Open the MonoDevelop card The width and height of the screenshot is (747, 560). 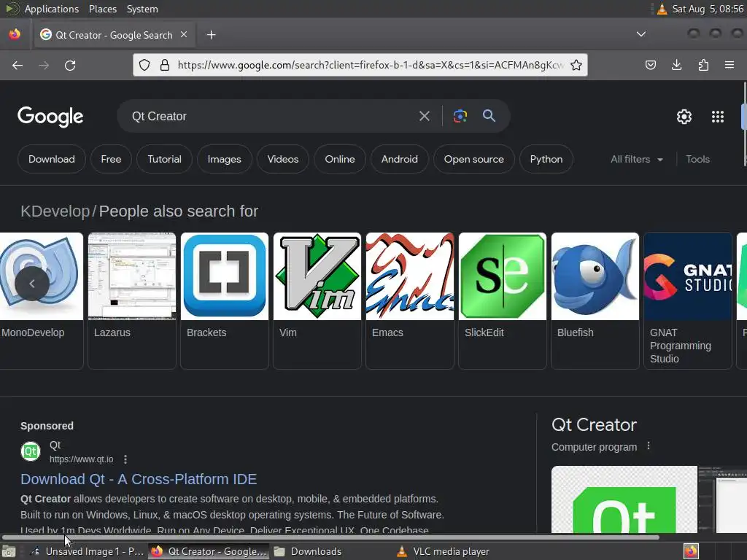pos(42,300)
